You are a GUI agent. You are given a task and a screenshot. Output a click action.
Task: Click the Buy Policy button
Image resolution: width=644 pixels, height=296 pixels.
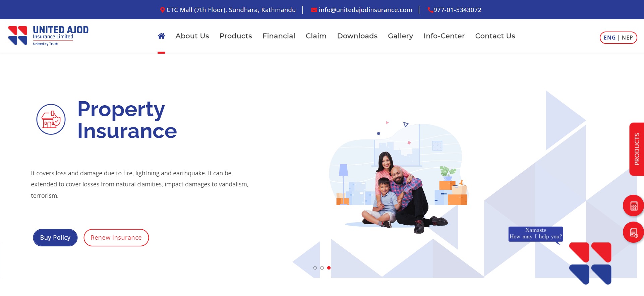click(55, 238)
